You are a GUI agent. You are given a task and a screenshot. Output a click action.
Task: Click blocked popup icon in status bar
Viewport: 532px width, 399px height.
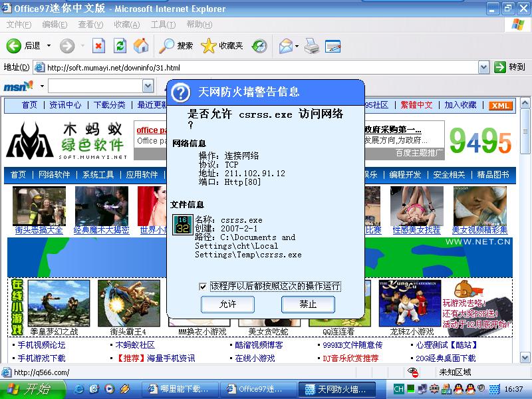click(412, 372)
